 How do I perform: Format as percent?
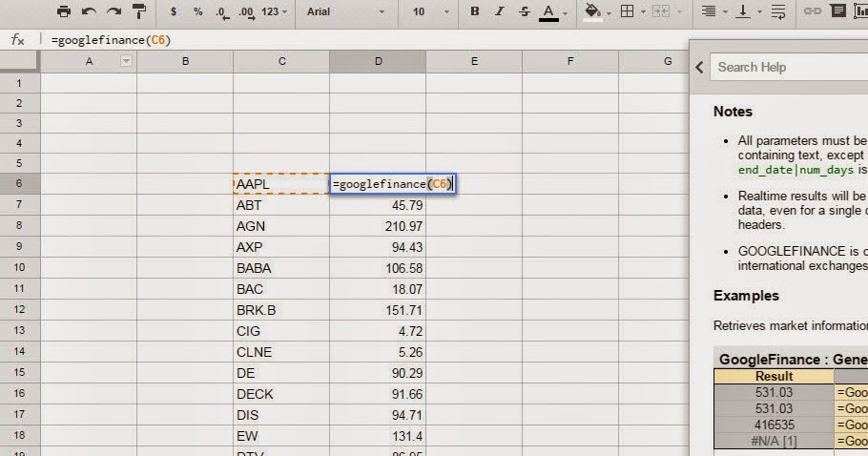[x=198, y=11]
